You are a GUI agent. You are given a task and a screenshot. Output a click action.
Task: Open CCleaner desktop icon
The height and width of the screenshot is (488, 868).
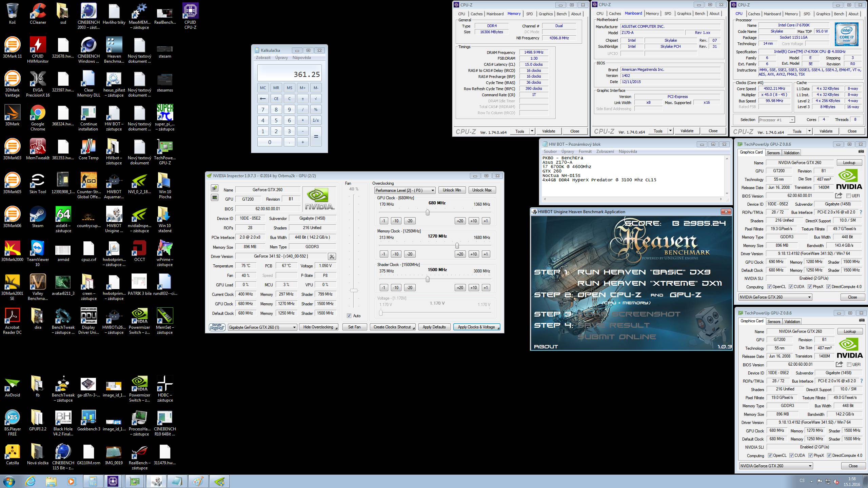pos(38,14)
